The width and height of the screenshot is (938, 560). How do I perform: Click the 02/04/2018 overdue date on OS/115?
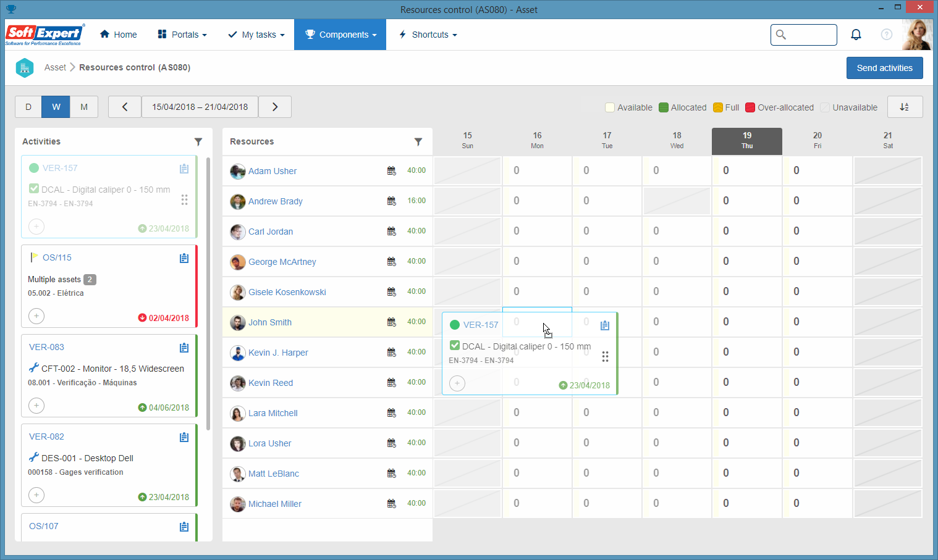point(164,318)
